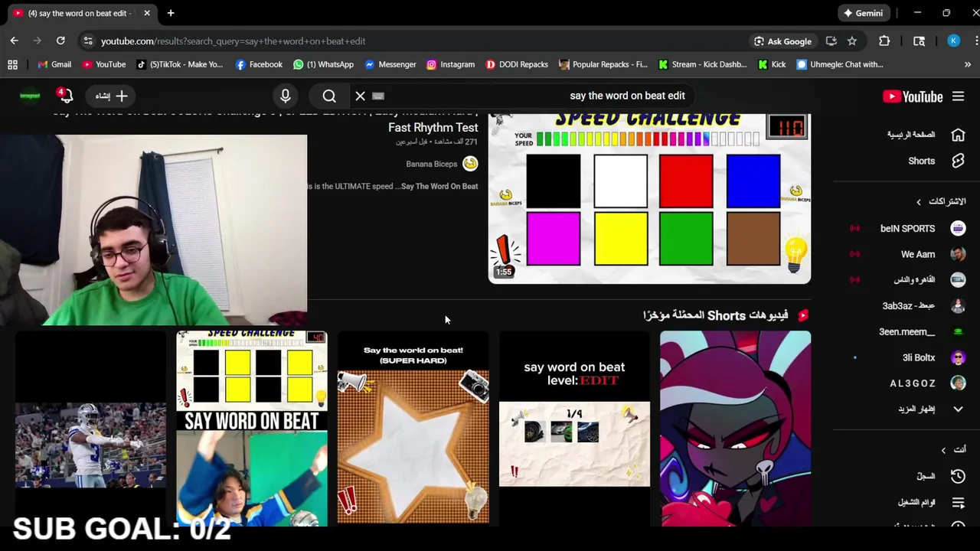Open TikTok bookmark
Image resolution: width=980 pixels, height=551 pixels.
[179, 64]
